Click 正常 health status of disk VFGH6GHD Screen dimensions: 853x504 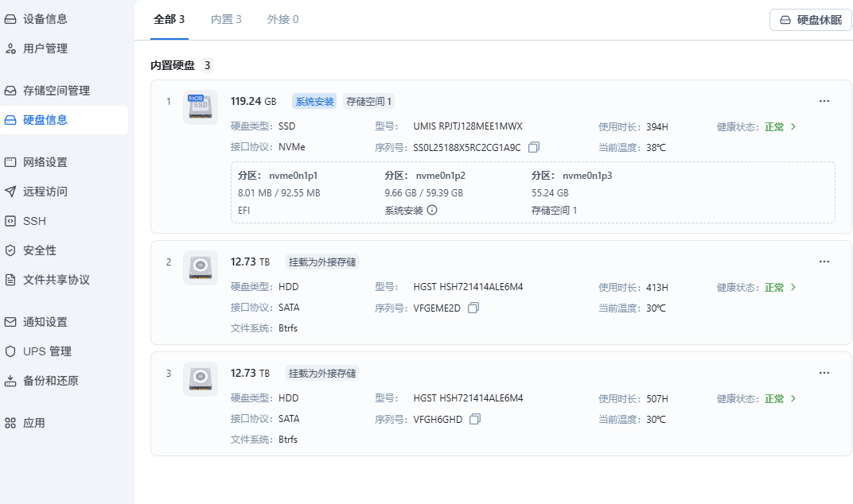click(774, 398)
